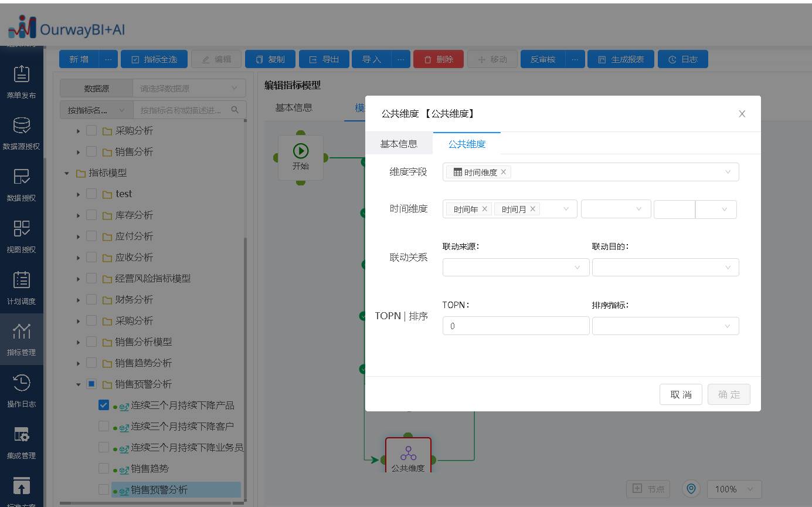812x507 pixels.
Task: Collapse the 指标模型 tree folder
Action: (x=67, y=173)
